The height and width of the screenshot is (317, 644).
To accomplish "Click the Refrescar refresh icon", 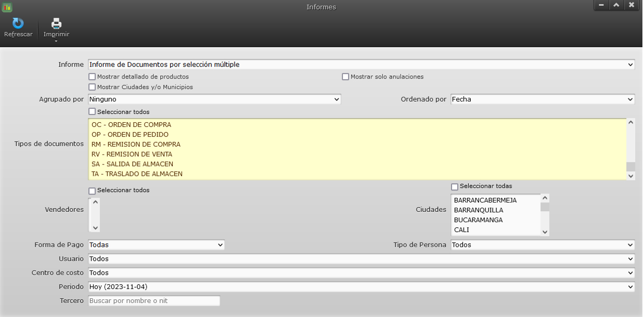I will pos(18,26).
